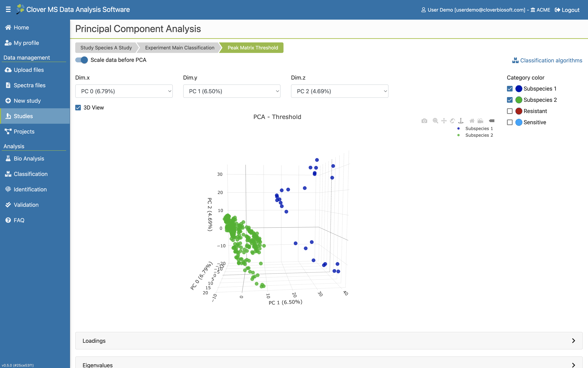Open Classification in the sidebar
This screenshot has height=368, width=588.
[35, 174]
